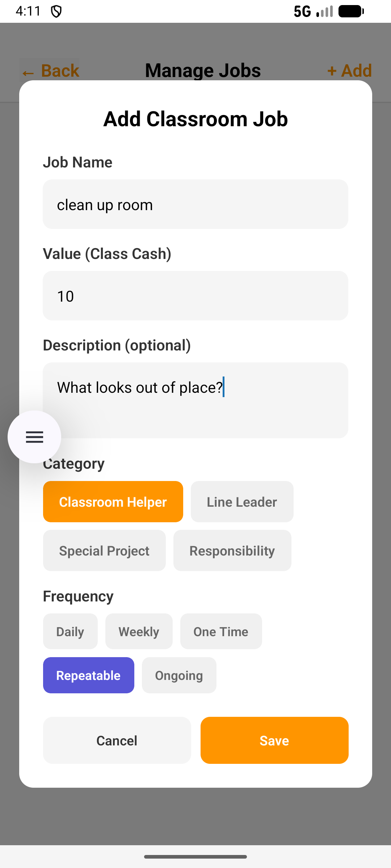Go back using the Back link

tap(51, 71)
